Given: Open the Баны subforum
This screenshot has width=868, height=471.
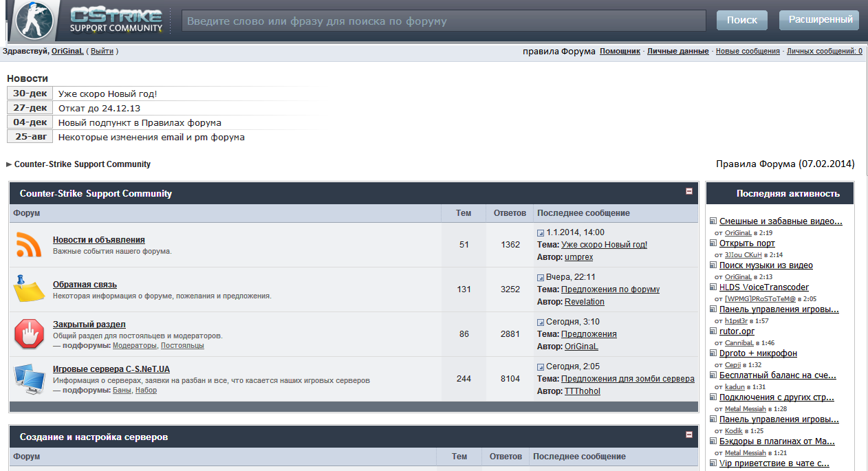Looking at the screenshot, I should click(x=122, y=390).
